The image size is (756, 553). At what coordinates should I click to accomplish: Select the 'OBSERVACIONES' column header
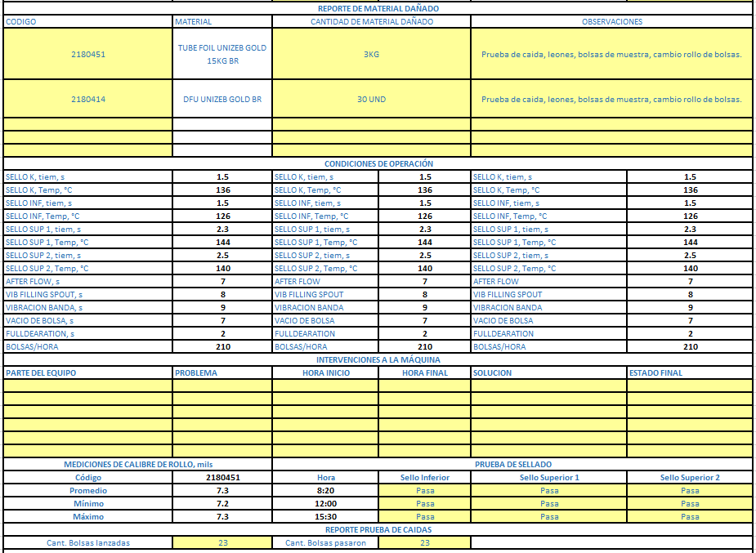tap(611, 22)
